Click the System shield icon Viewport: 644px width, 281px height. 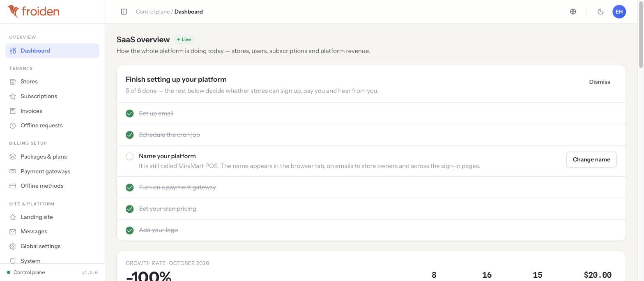coord(13,261)
